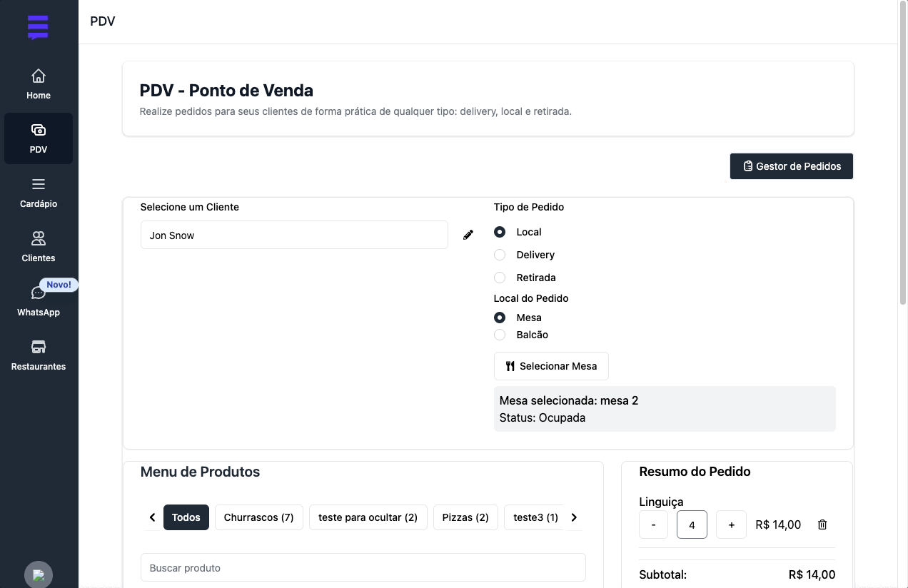
Task: Open WhatsApp chat icon in sidebar
Action: pyautogui.click(x=37, y=293)
